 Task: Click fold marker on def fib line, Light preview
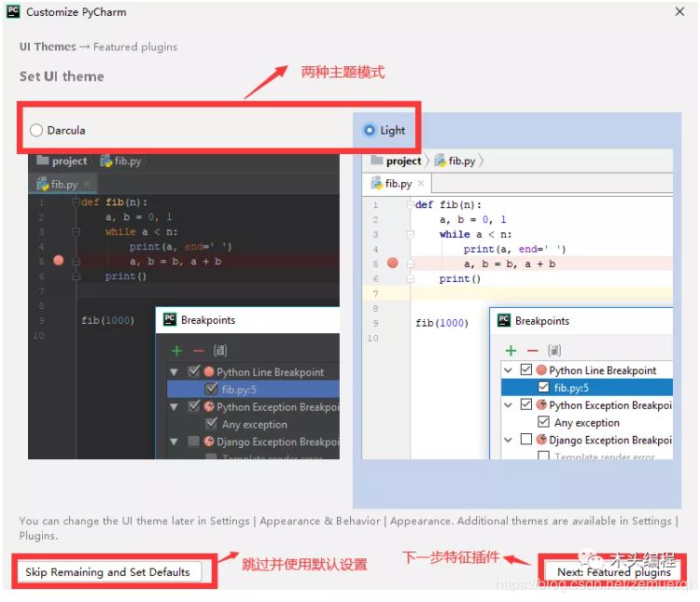pos(411,204)
